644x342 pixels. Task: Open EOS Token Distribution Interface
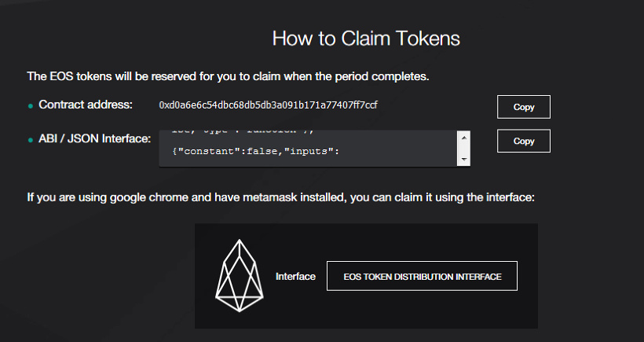[x=422, y=276]
